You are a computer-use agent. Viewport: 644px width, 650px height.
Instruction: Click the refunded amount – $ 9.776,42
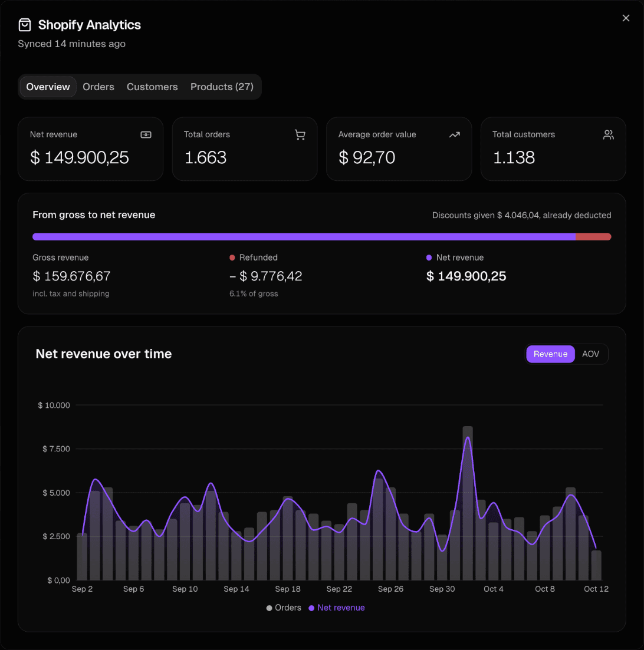265,276
